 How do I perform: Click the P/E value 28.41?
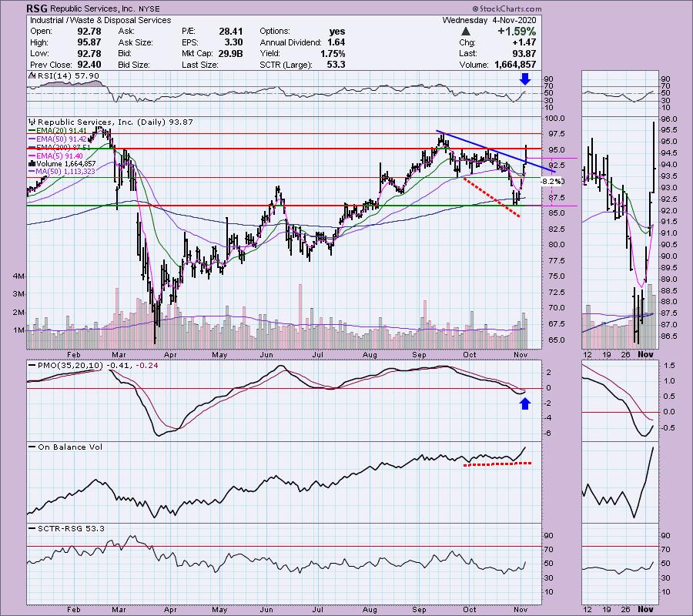pos(231,32)
